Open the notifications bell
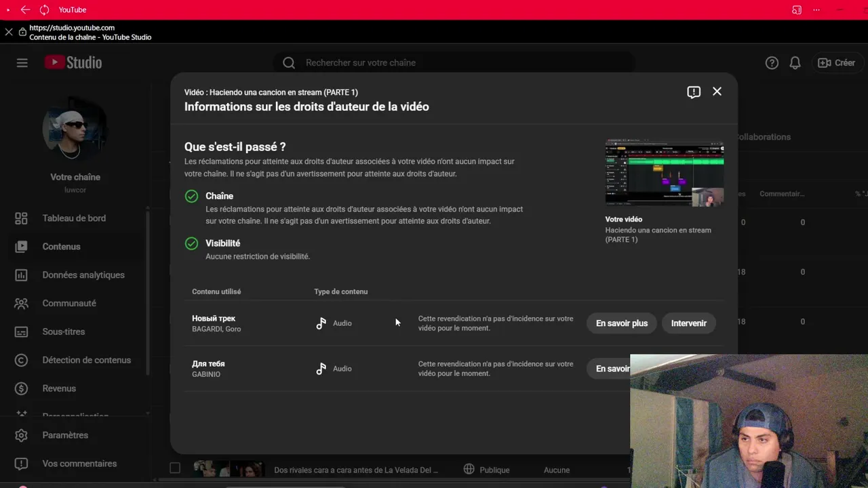 point(795,63)
